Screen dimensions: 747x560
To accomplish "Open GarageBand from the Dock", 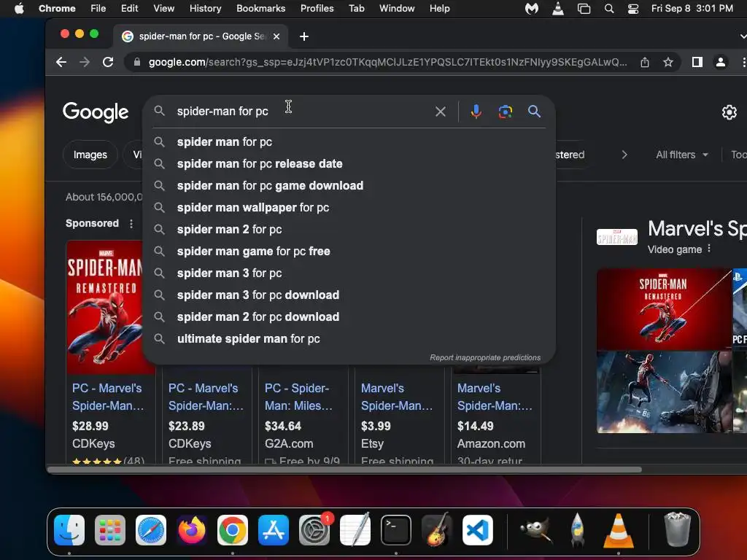I will coord(436,530).
